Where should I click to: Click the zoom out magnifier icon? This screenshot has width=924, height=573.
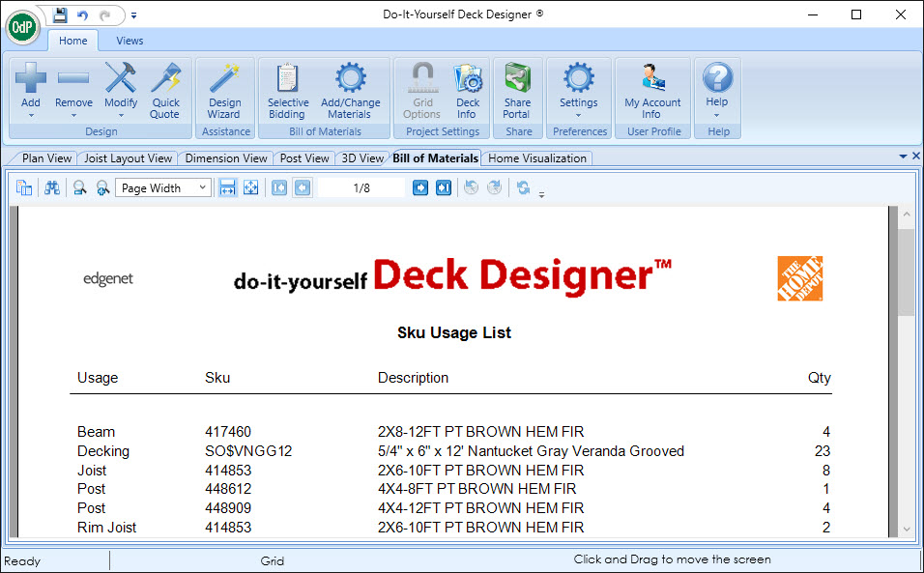coord(79,187)
